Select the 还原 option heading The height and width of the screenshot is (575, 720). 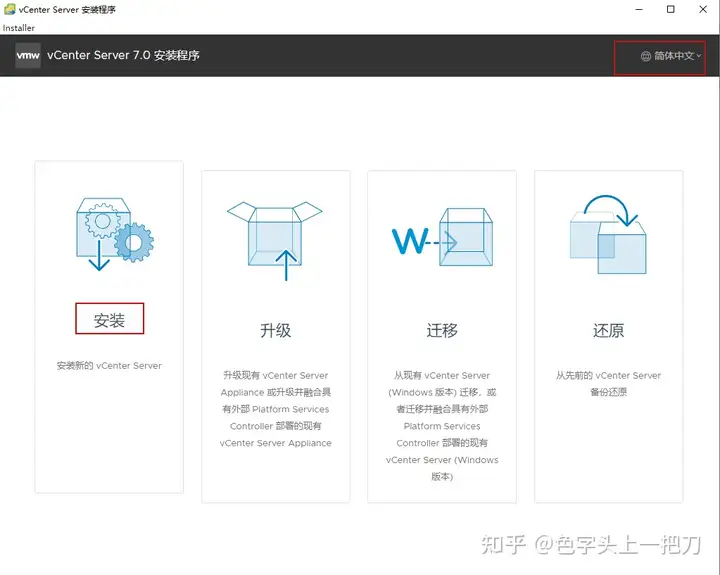coord(608,330)
